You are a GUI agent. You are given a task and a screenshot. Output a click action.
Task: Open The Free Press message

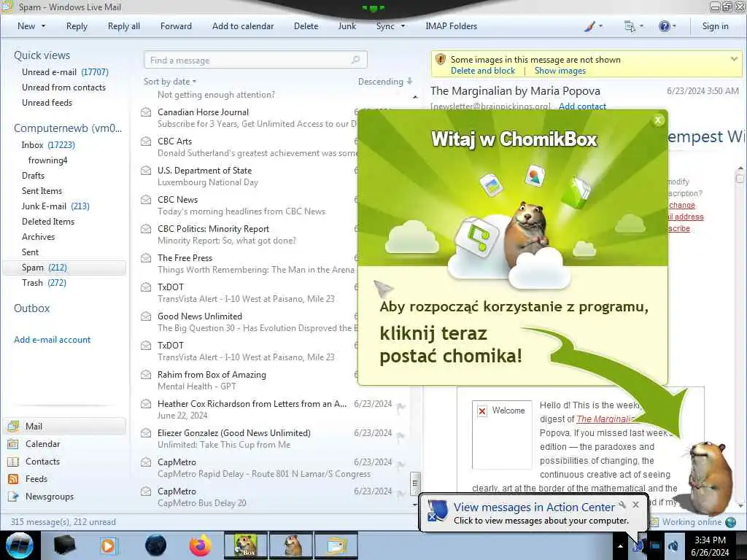tap(248, 263)
